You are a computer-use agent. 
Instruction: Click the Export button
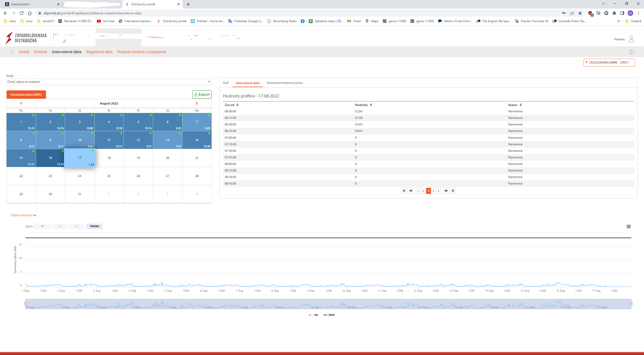(x=202, y=94)
